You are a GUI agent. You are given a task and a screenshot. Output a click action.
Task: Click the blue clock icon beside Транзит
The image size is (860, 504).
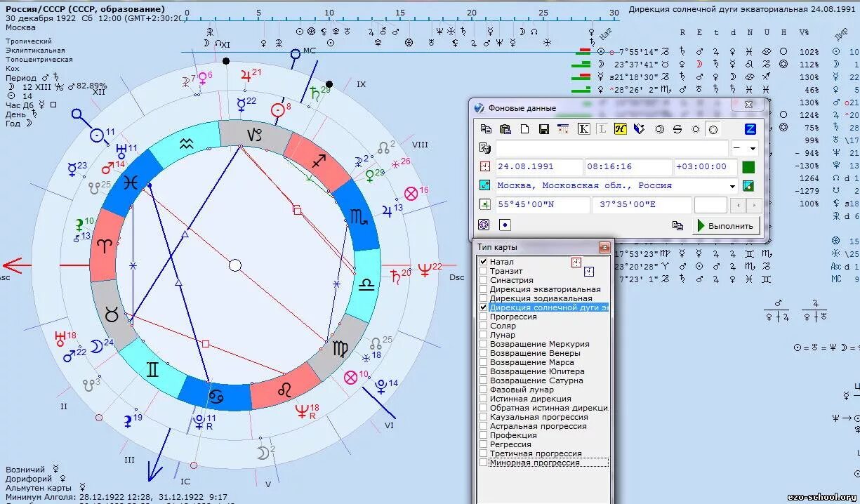589,272
